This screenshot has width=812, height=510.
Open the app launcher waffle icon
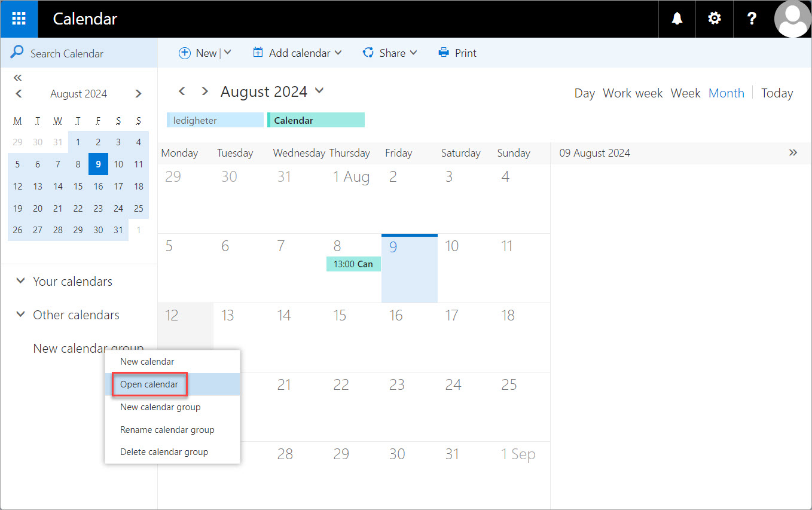pyautogui.click(x=19, y=19)
